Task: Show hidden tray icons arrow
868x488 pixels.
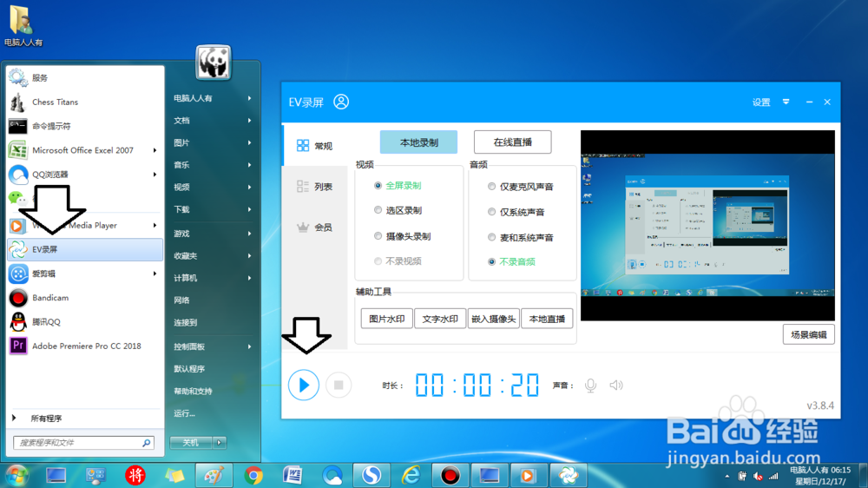Action: (x=727, y=477)
